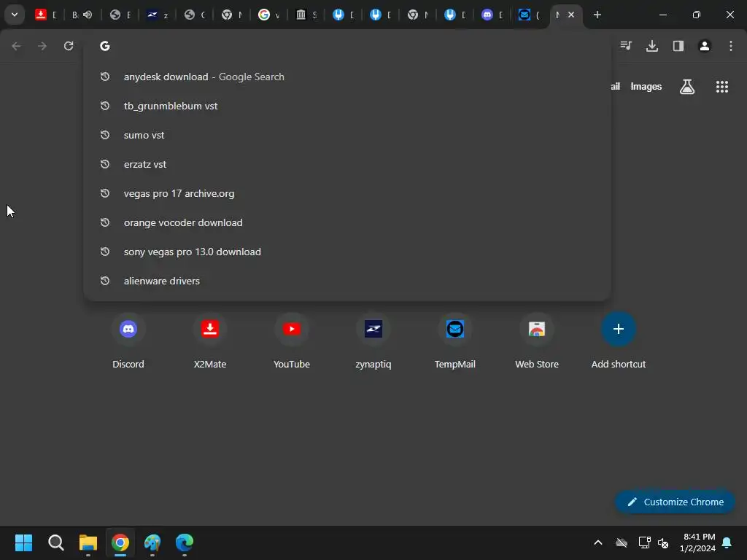Open the Google apps grid
747x560 pixels.
(721, 87)
